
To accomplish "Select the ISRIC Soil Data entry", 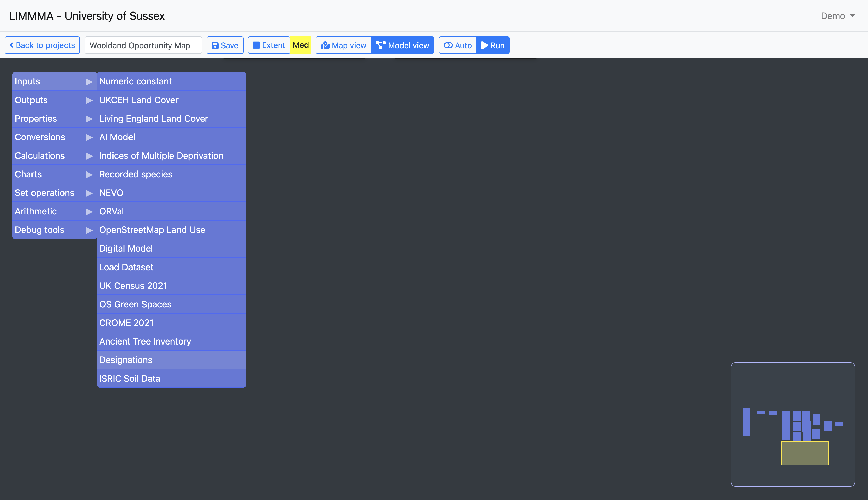I will (130, 379).
